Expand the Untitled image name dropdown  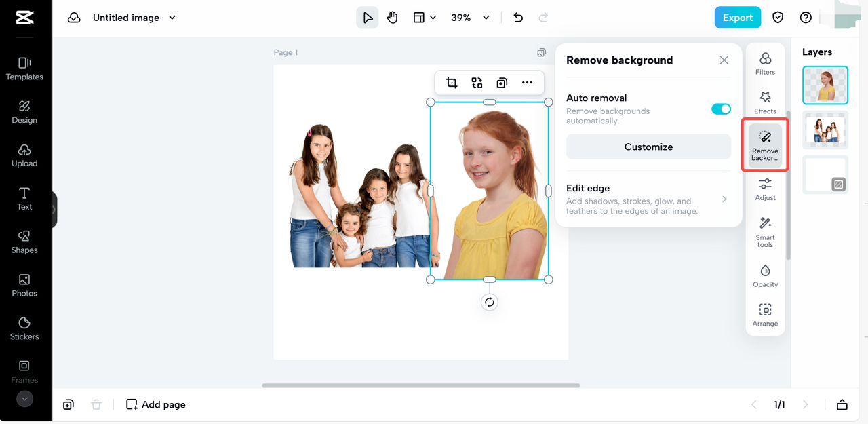[172, 18]
